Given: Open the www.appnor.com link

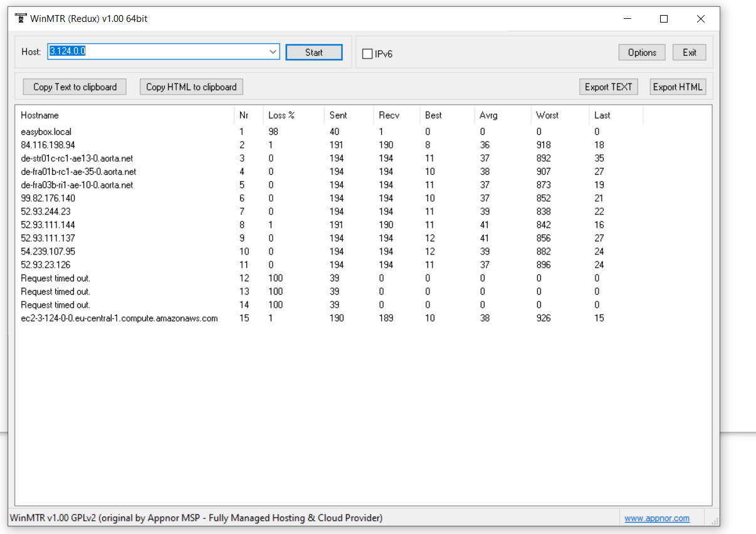Looking at the screenshot, I should [x=657, y=518].
